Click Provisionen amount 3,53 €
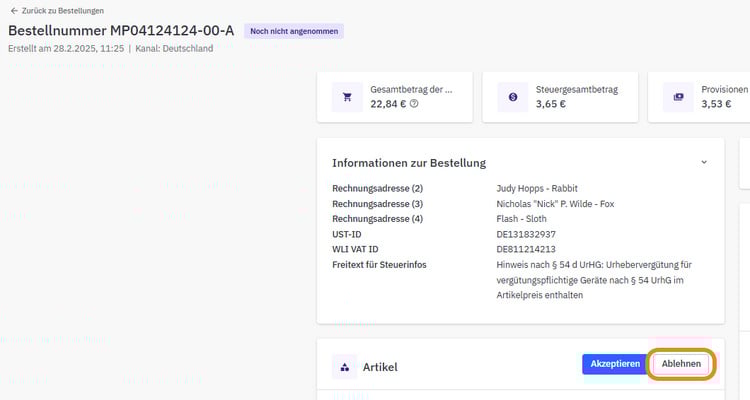 click(x=716, y=104)
